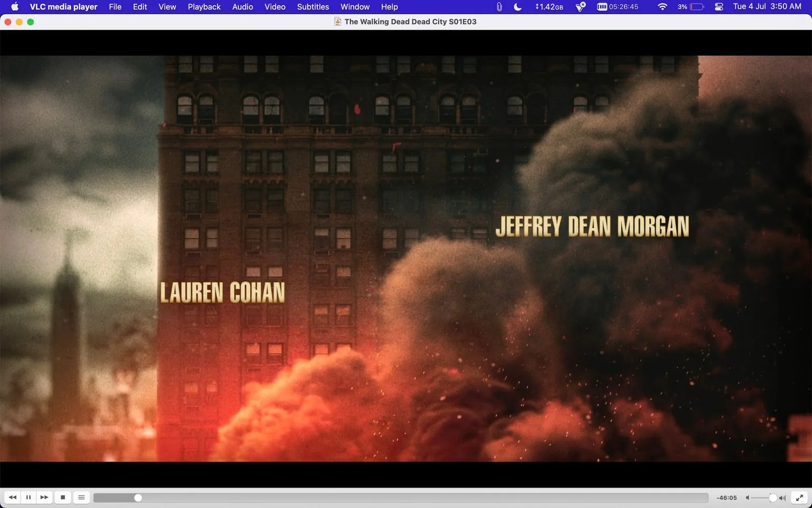Open the macOS Control Center icon
The image size is (812, 508).
pos(719,7)
